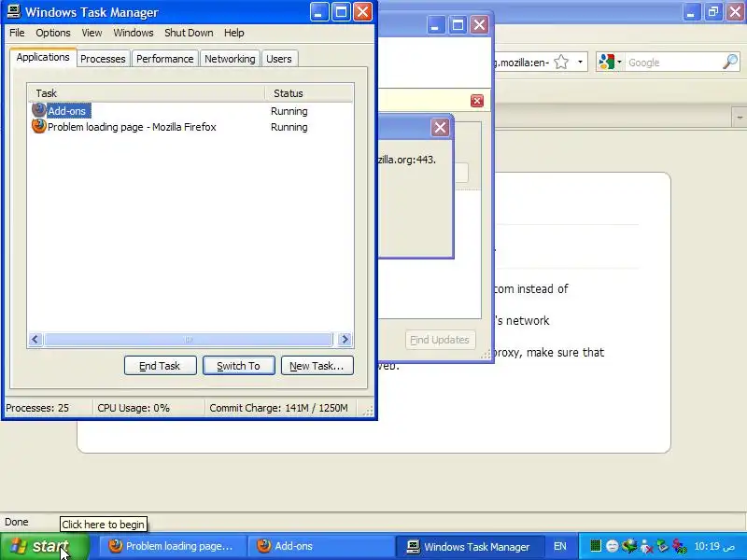The image size is (747, 560).
Task: Switch to the Networking tab
Action: coord(230,59)
